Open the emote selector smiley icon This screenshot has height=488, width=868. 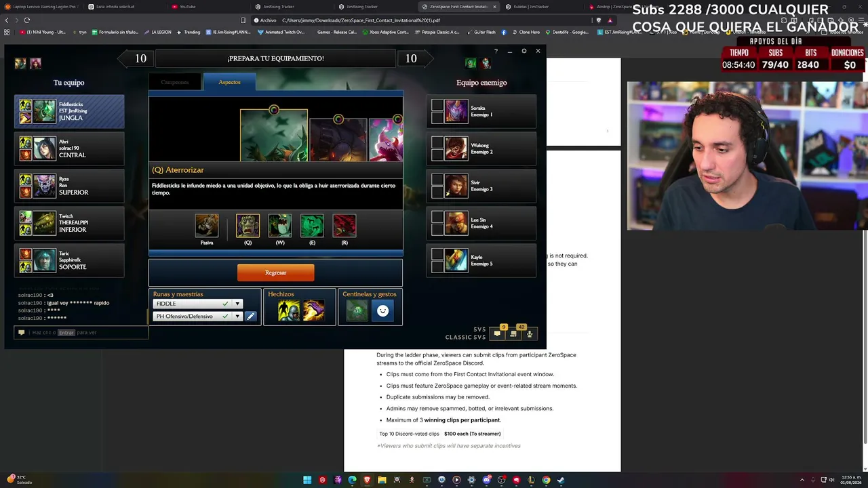tap(382, 310)
